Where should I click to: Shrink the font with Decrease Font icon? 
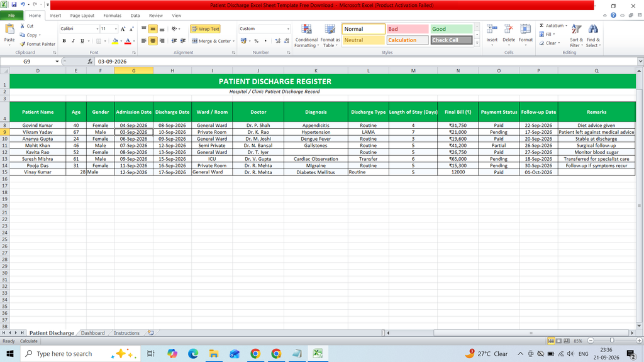click(131, 29)
